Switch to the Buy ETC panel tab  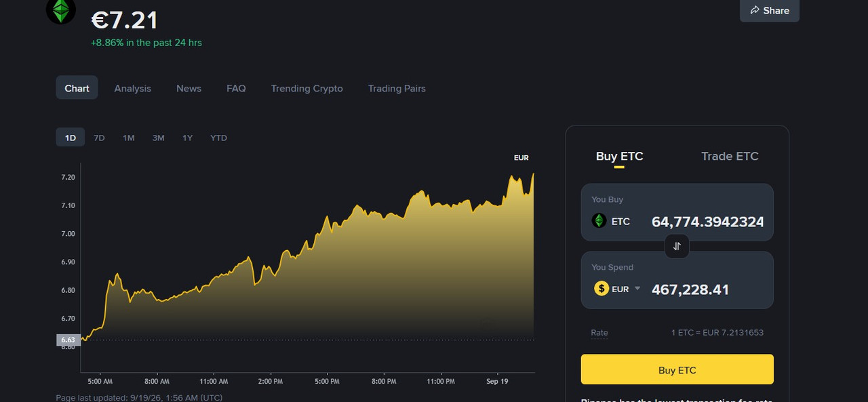[x=619, y=157]
